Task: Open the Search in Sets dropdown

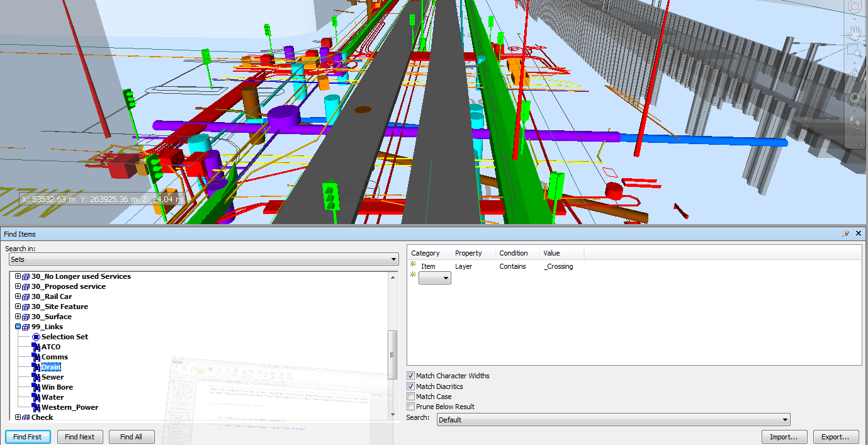Action: (x=393, y=259)
